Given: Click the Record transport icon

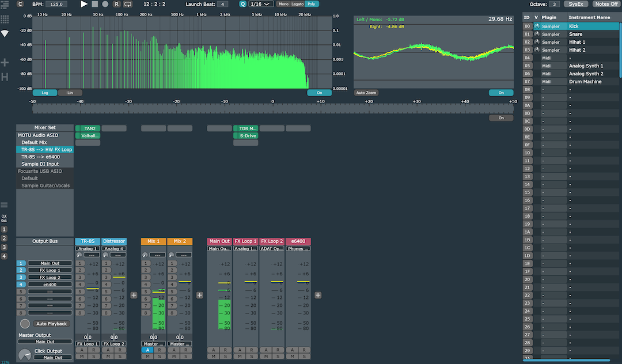Looking at the screenshot, I should click(x=104, y=4).
